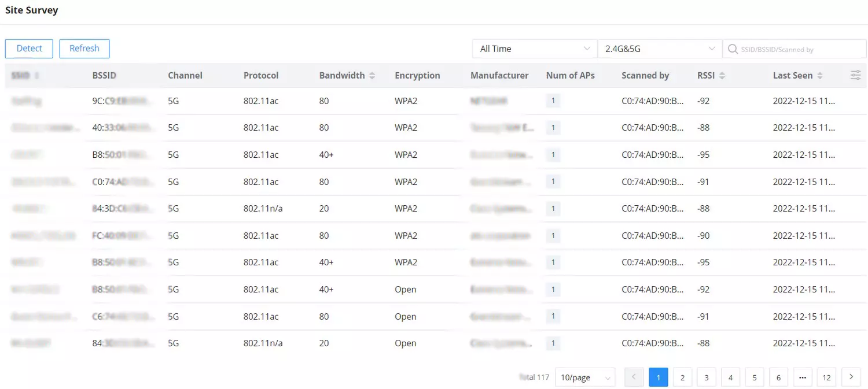Expand the 2.4G&5G band dropdown

[660, 49]
